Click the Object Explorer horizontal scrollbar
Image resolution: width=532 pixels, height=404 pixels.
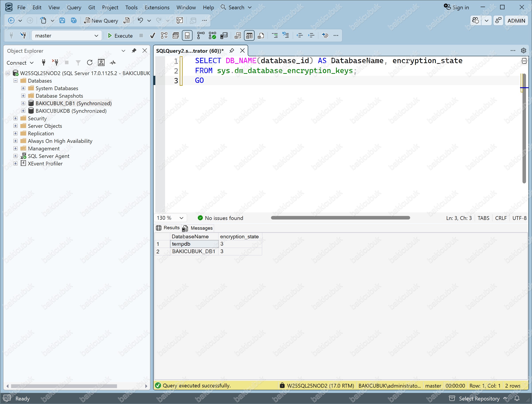pos(64,386)
